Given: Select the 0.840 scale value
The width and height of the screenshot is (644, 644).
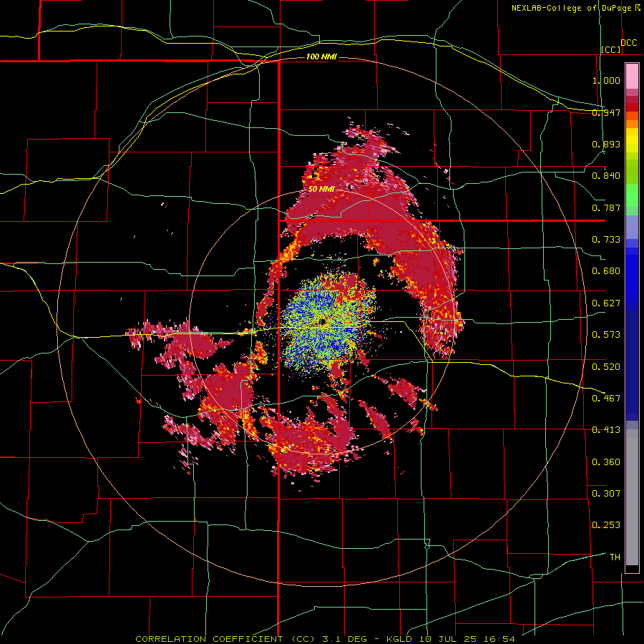Looking at the screenshot, I should (x=606, y=176).
